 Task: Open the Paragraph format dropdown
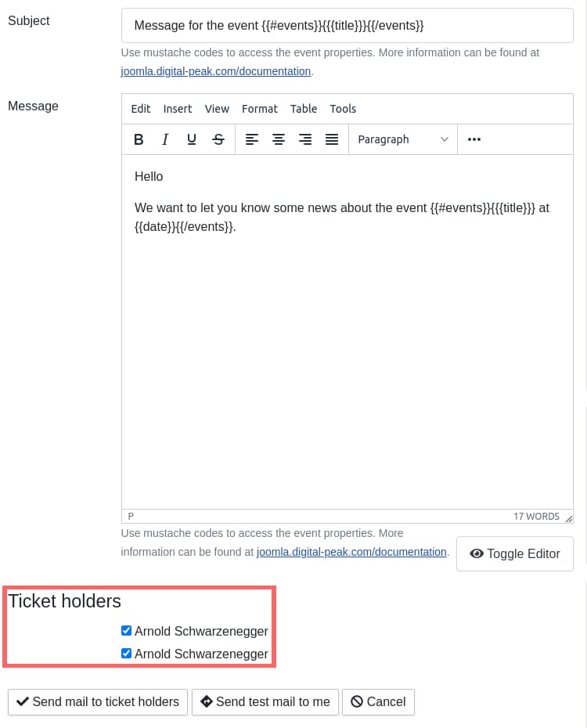(x=402, y=139)
